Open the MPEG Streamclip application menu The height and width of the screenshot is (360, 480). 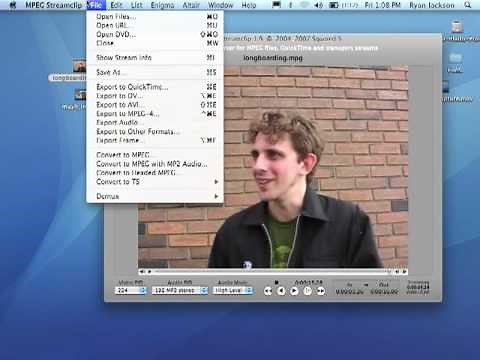point(53,5)
